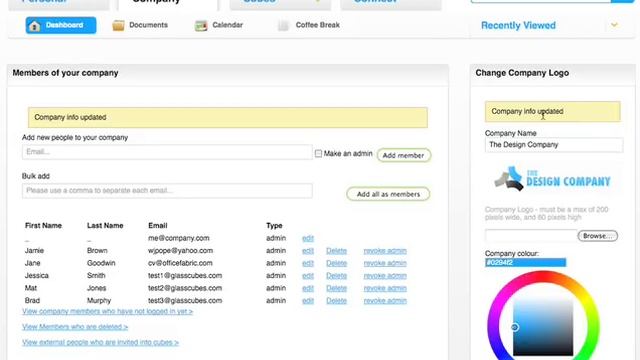
Task: Click edit for Jamie Brown
Action: tap(308, 251)
